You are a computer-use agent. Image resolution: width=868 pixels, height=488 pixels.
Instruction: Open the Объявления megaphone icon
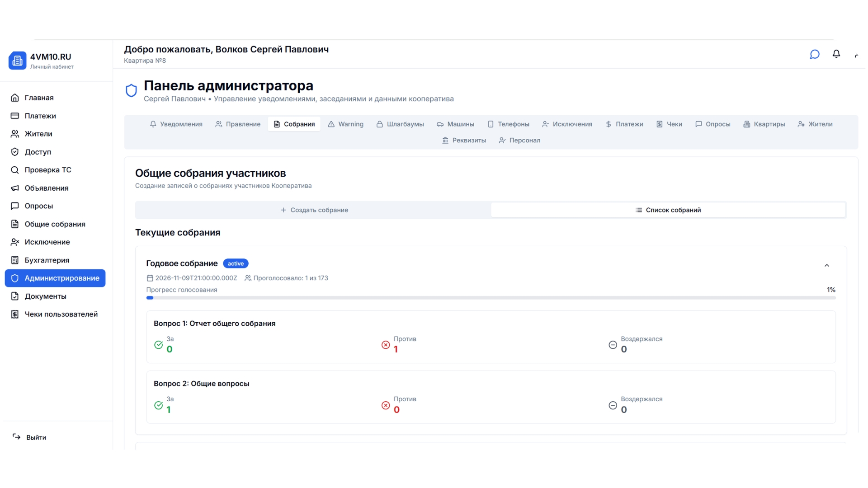[14, 188]
